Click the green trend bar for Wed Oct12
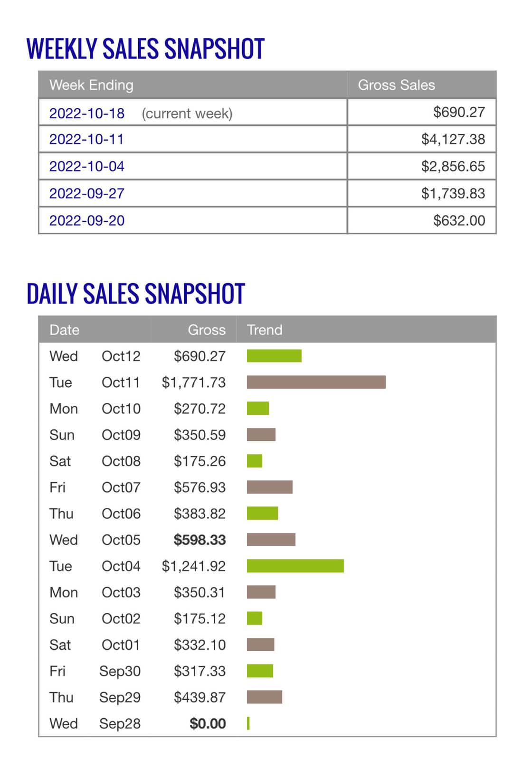This screenshot has height=760, width=532. [x=274, y=356]
